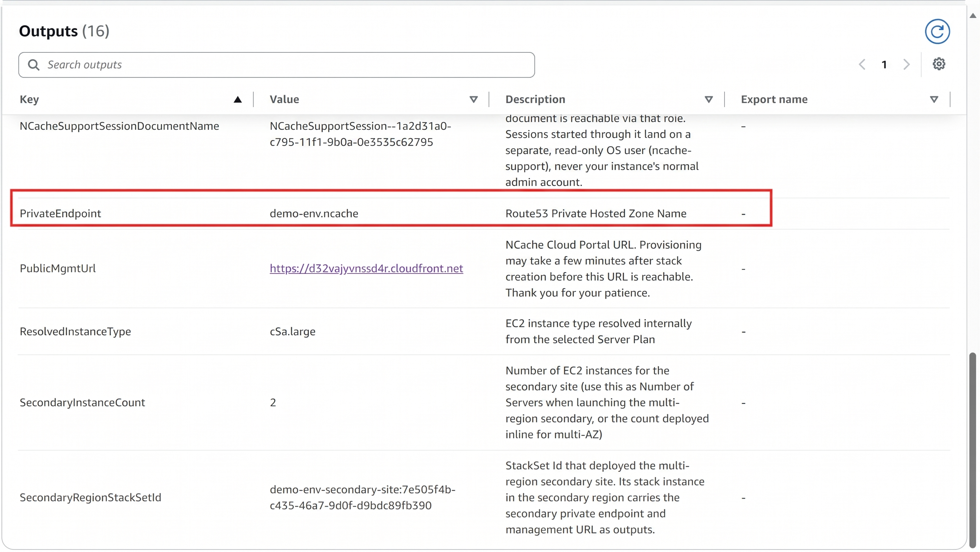Click the SecondaryInstanceCount value 2
The image size is (980, 552).
coord(273,402)
